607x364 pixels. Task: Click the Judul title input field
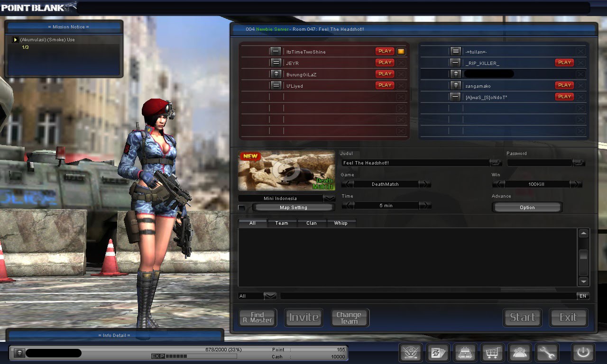point(415,163)
